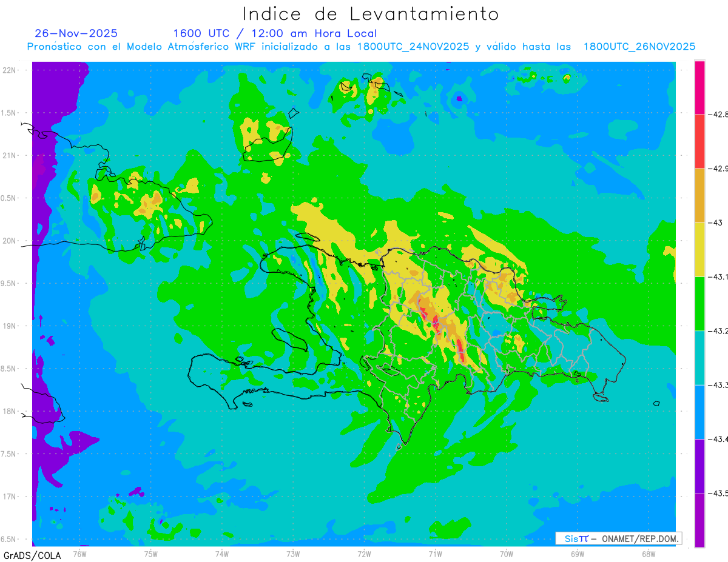Click the 20N latitude label

(10, 241)
